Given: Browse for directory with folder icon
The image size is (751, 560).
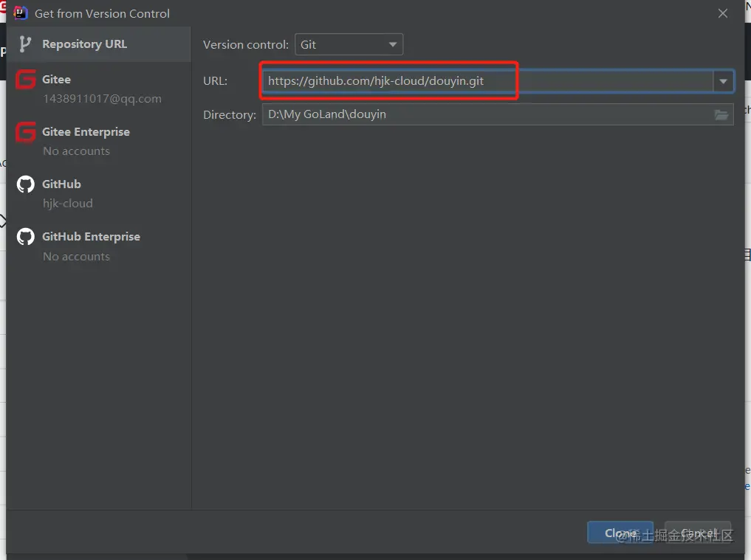Looking at the screenshot, I should click(x=721, y=115).
